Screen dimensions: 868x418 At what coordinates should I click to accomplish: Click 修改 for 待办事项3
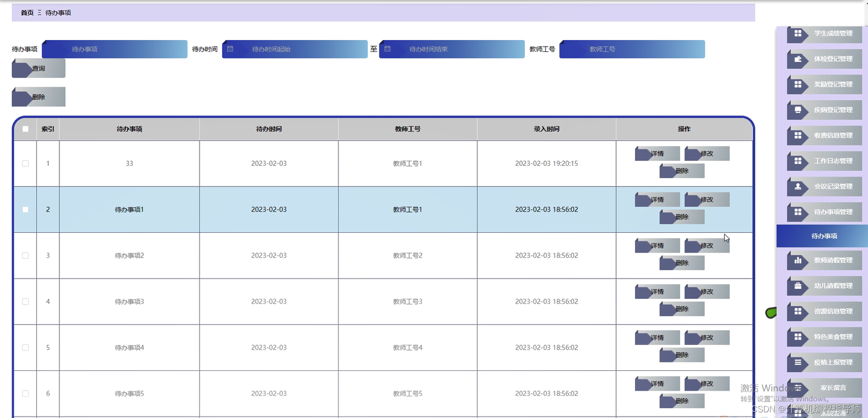pyautogui.click(x=707, y=292)
